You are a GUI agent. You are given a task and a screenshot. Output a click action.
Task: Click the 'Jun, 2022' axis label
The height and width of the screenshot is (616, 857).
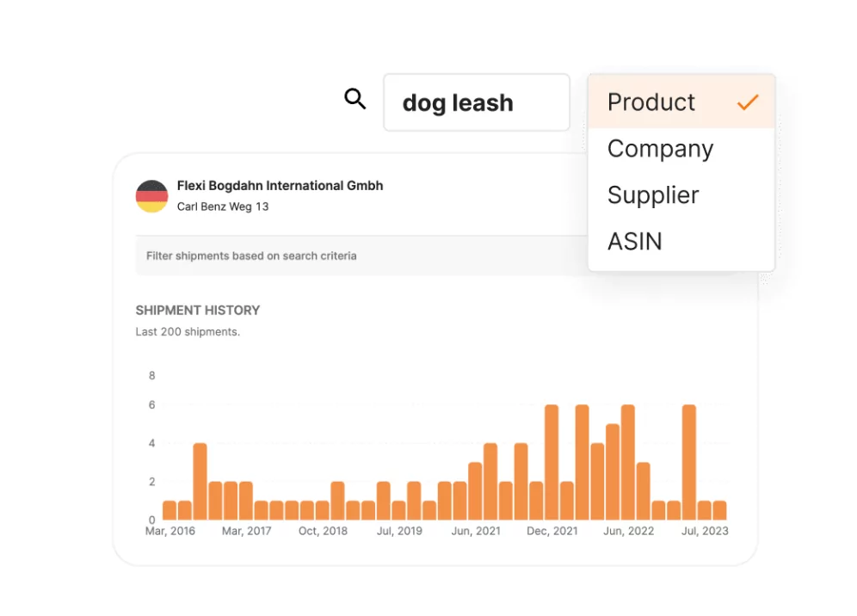[x=628, y=532]
